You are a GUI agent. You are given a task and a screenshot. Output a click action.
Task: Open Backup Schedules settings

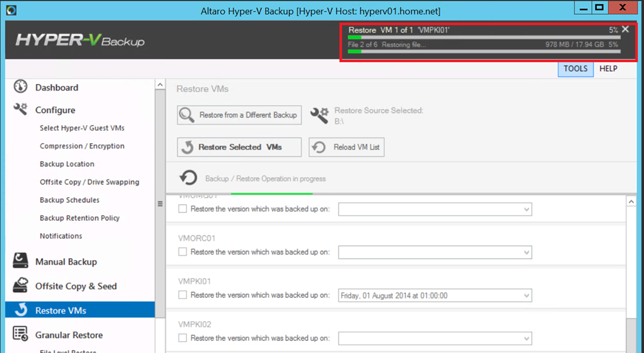click(69, 200)
